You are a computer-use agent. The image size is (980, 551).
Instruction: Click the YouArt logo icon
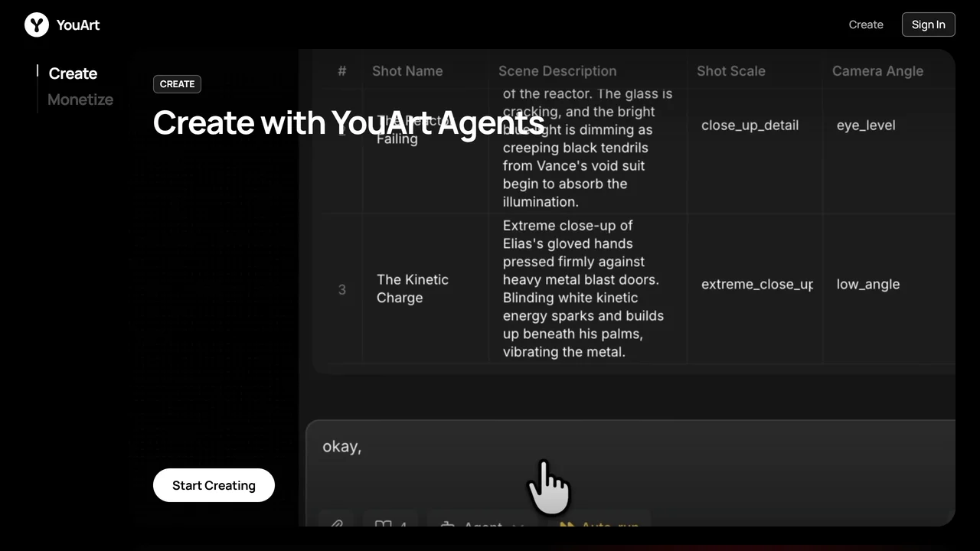(37, 24)
